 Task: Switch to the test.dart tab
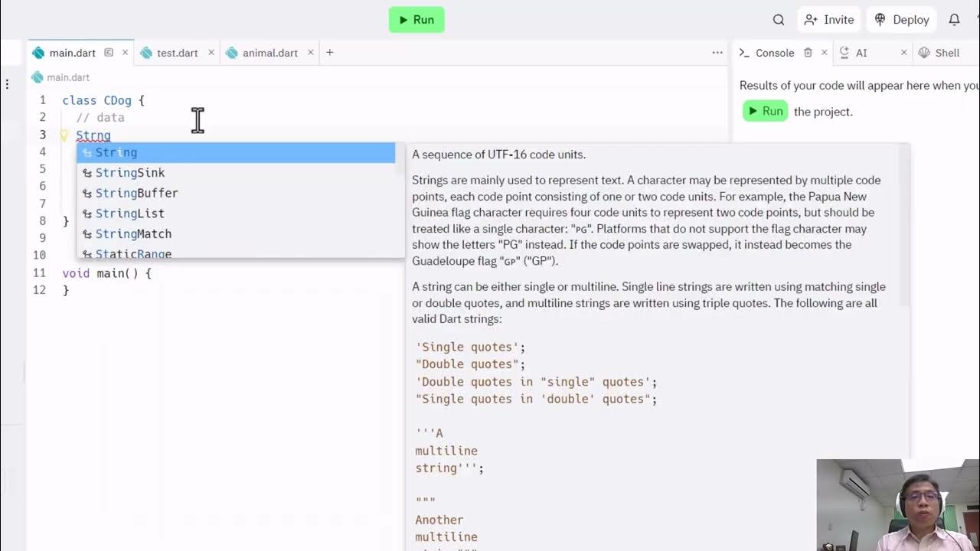point(176,53)
